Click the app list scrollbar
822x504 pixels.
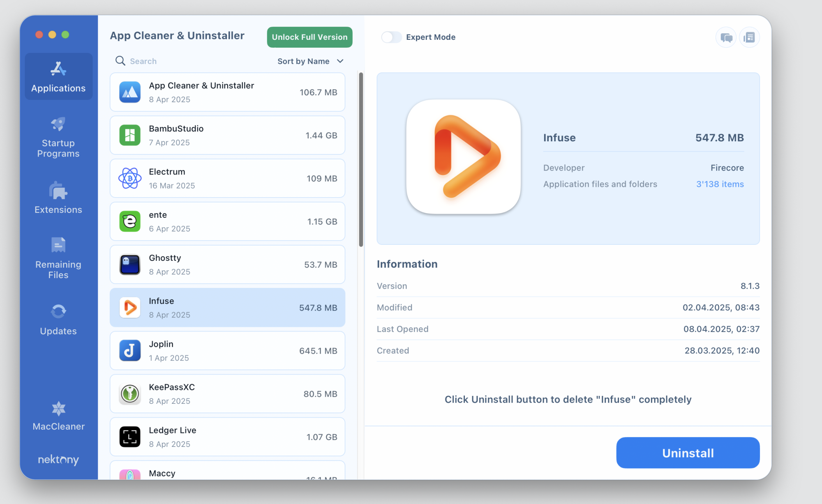pos(361,159)
